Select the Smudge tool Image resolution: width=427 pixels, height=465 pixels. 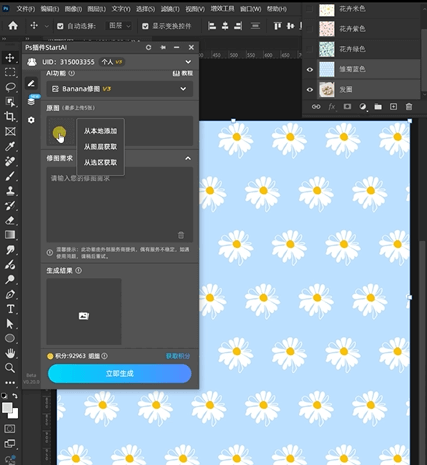click(x=10, y=250)
